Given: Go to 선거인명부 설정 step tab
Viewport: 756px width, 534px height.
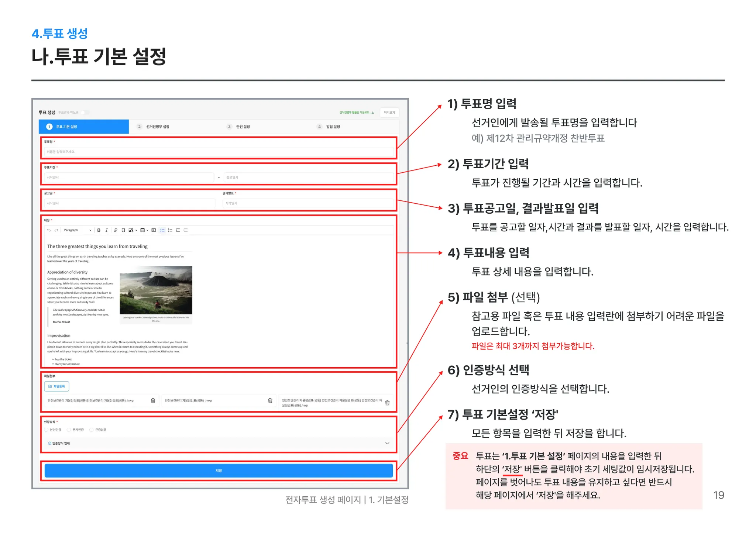Looking at the screenshot, I should [157, 127].
